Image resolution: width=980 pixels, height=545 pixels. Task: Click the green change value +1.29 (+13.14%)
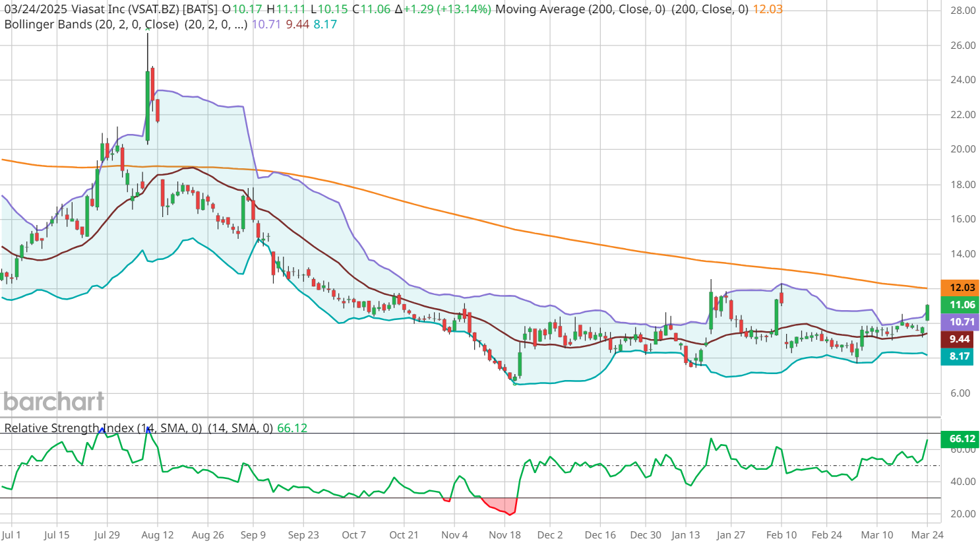pos(448,9)
